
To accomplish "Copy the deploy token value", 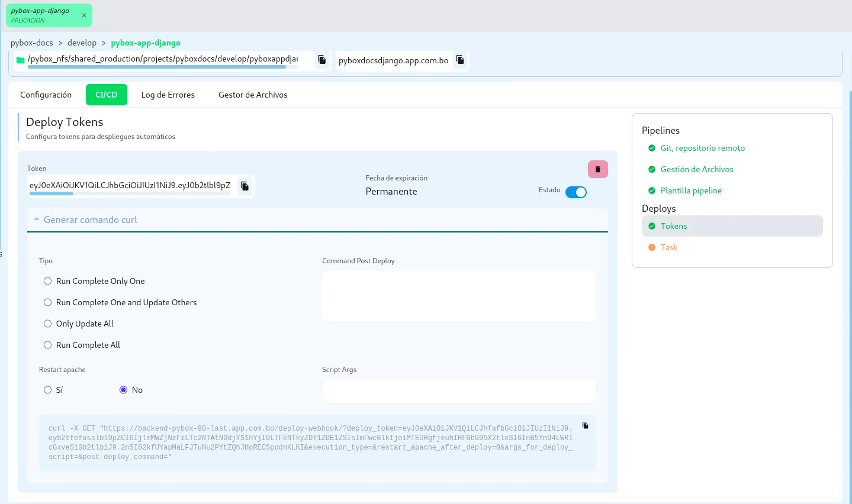I will pyautogui.click(x=245, y=186).
